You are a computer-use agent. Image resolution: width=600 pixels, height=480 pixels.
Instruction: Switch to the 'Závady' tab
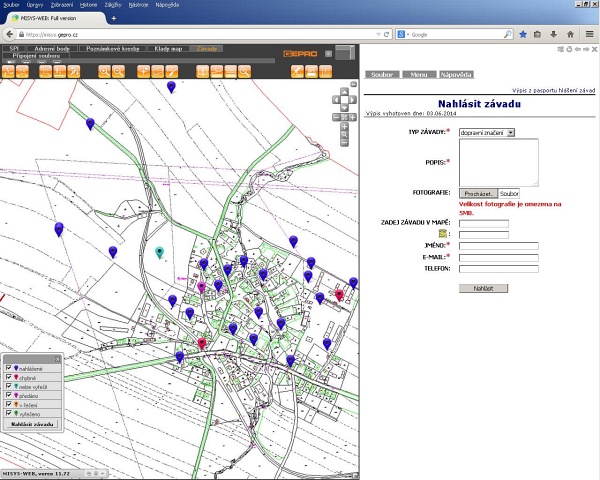(206, 49)
